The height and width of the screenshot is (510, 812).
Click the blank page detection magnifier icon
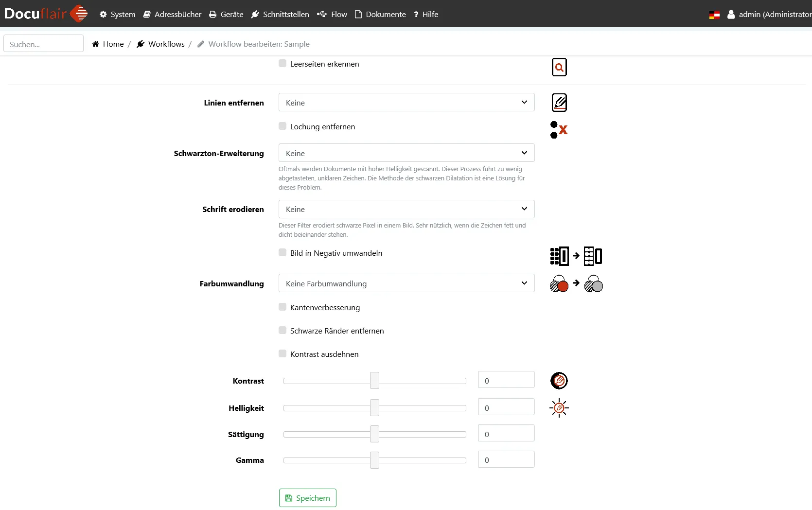pyautogui.click(x=559, y=67)
